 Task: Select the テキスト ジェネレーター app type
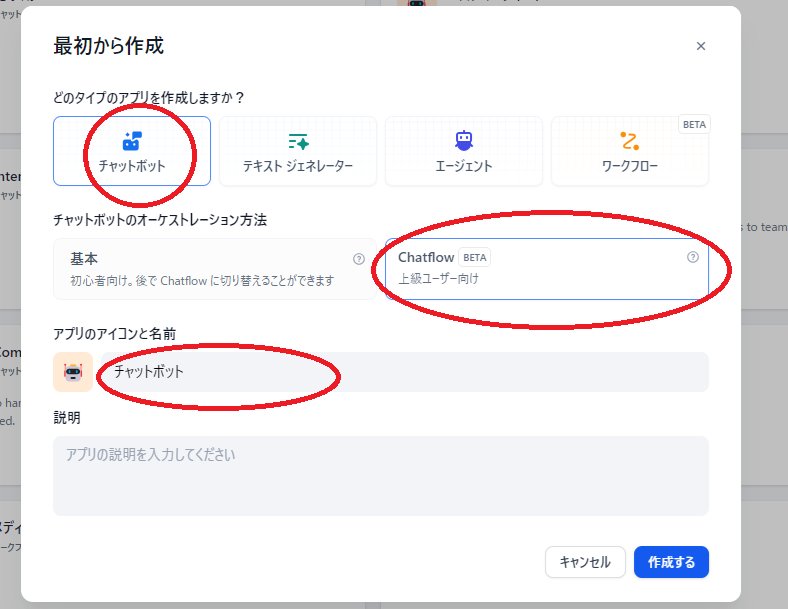298,151
